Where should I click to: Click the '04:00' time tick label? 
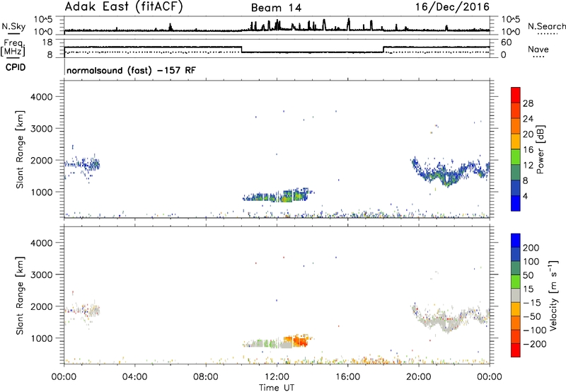pos(134,377)
